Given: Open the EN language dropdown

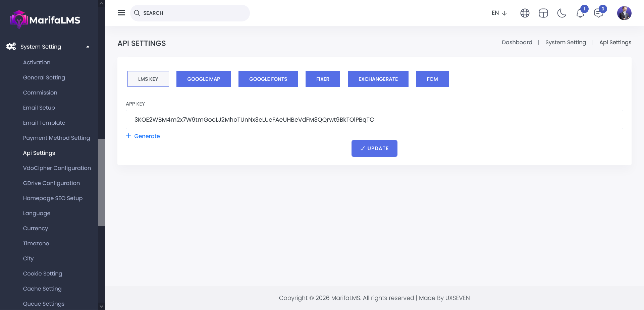Looking at the screenshot, I should (x=499, y=13).
